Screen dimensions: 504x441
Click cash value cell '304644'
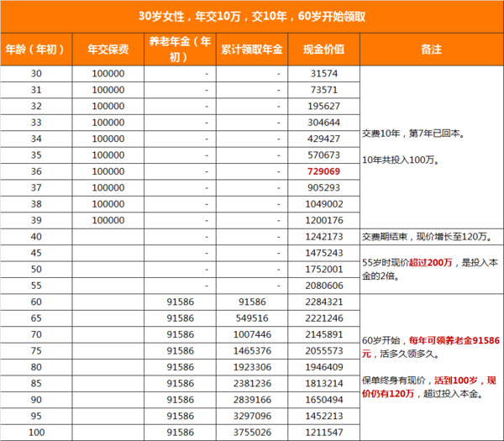point(324,123)
